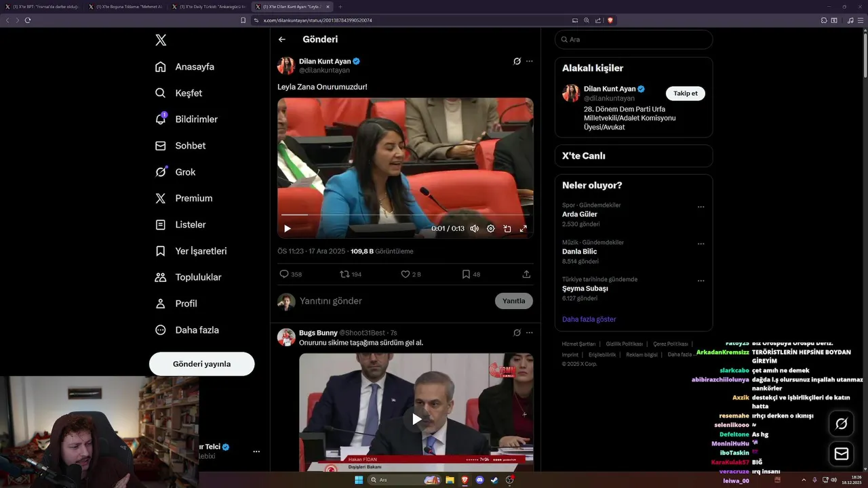This screenshot has width=868, height=488.
Task: Click the address bar URL
Action: (x=317, y=20)
